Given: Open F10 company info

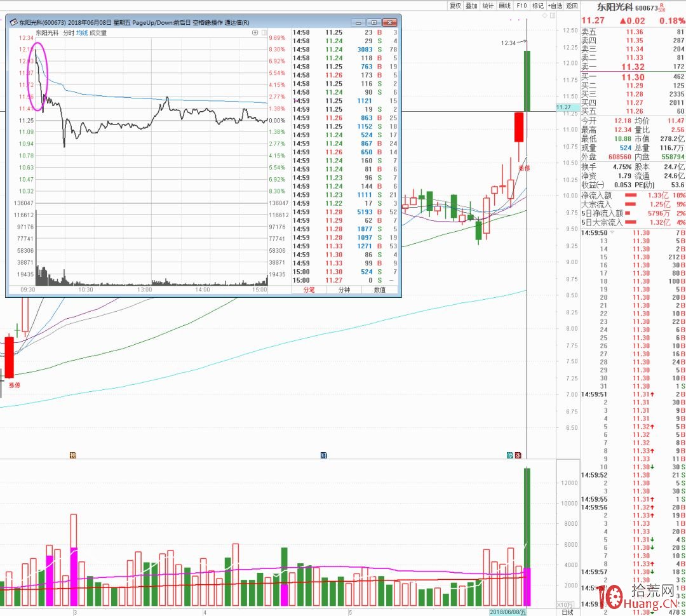Looking at the screenshot, I should click(521, 6).
